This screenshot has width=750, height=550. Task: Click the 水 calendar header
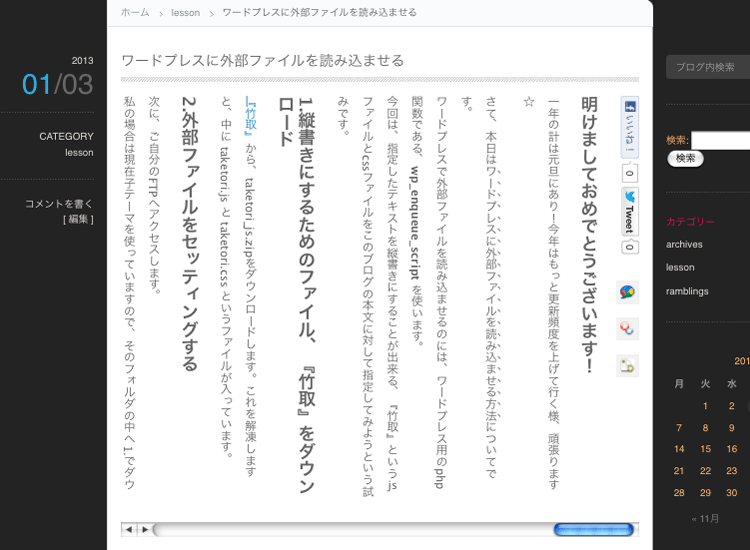[731, 384]
